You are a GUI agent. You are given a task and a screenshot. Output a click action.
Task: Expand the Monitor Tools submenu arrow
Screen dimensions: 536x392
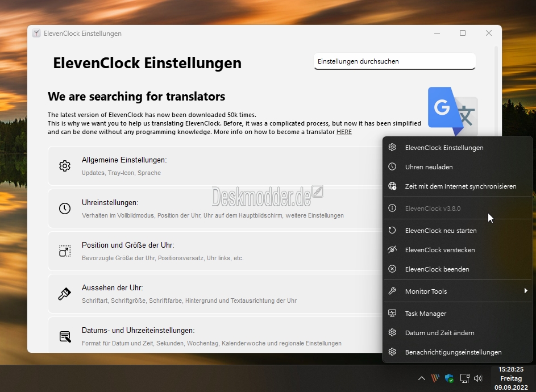point(526,291)
